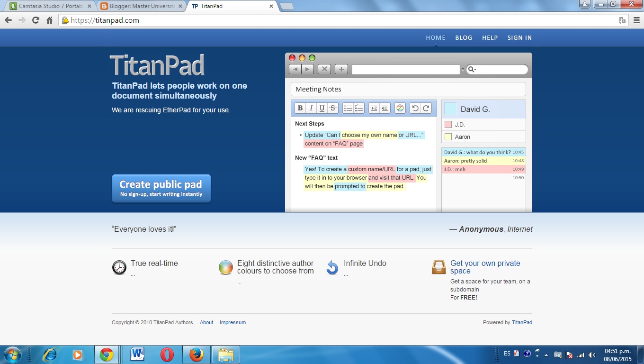
Task: Click the private space drawer icon
Action: coord(439,267)
